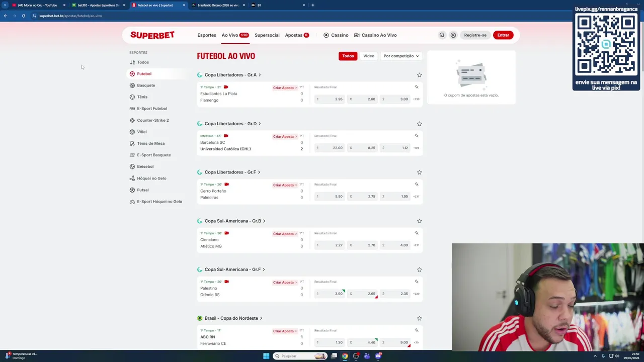Pin the Palestino vs Grêmio RS match

[x=417, y=282]
